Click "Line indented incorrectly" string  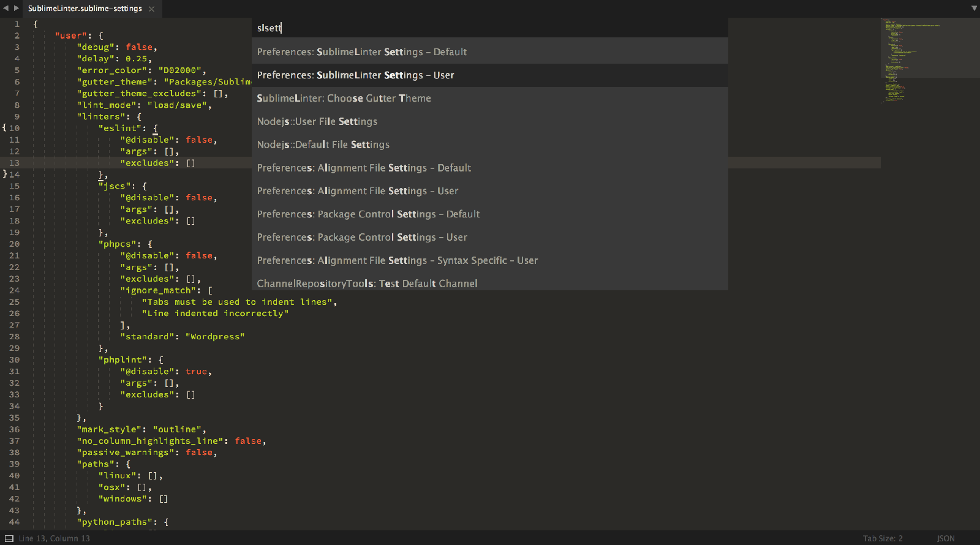pyautogui.click(x=215, y=314)
